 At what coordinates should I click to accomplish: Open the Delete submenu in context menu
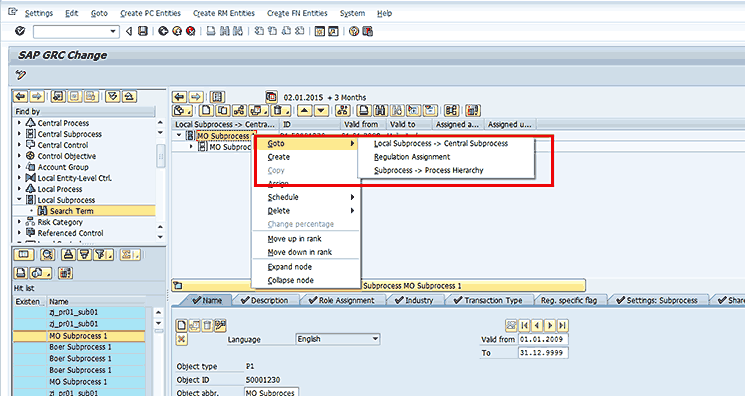(x=306, y=211)
